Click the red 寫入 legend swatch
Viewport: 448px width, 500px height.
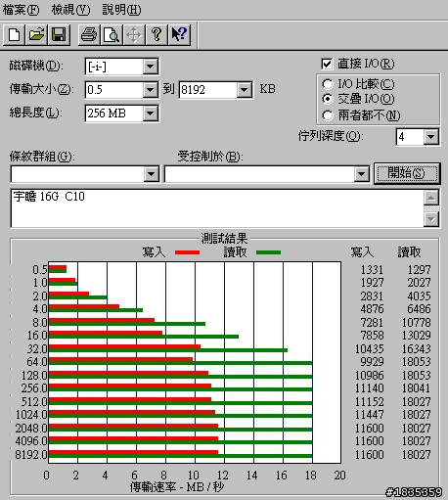pyautogui.click(x=187, y=252)
